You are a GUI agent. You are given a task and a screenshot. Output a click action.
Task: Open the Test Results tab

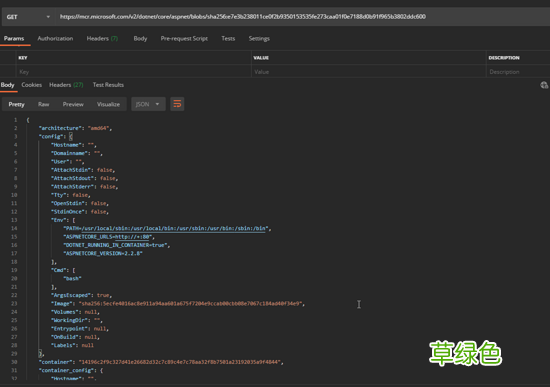coord(108,85)
